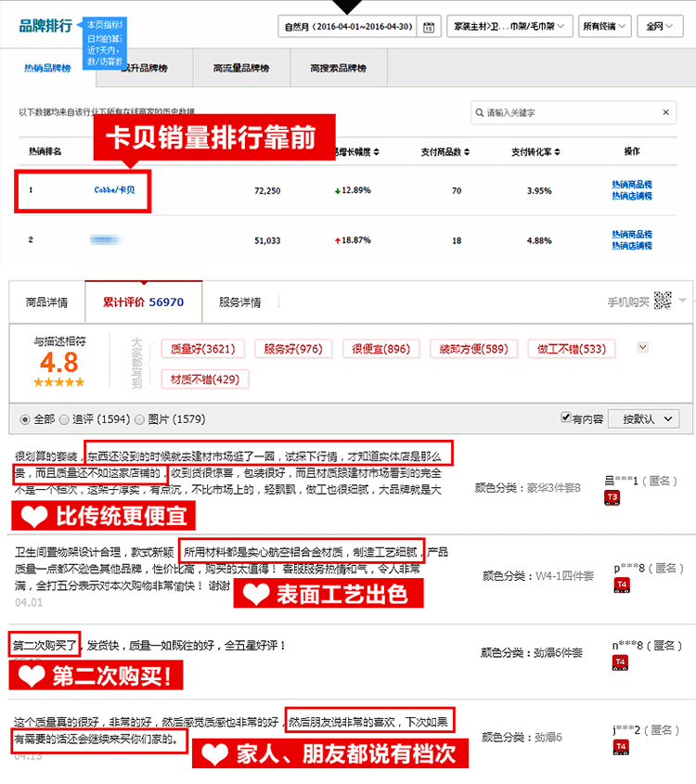Select the 图片 (1579) radio button
This screenshot has width=696, height=784.
click(139, 419)
